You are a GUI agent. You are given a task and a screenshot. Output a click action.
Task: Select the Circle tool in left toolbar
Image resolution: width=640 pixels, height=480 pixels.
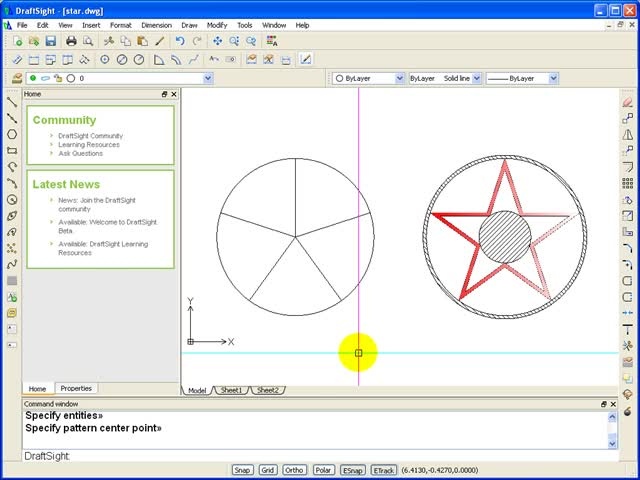(12, 199)
